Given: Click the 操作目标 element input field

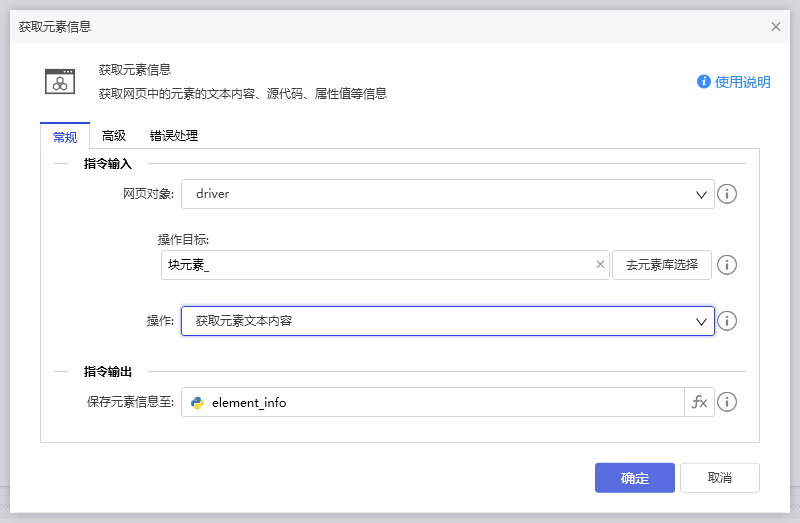Looking at the screenshot, I should coord(378,265).
